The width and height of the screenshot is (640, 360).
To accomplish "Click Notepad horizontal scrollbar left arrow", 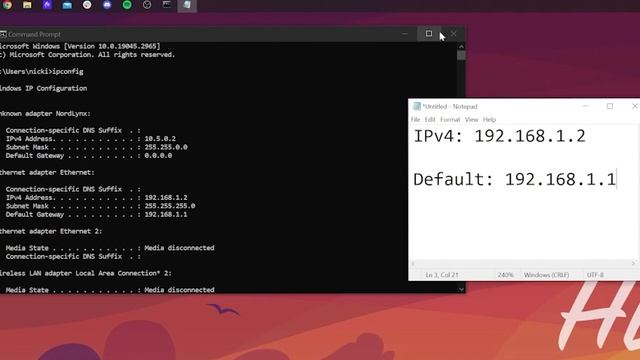I will [413, 264].
